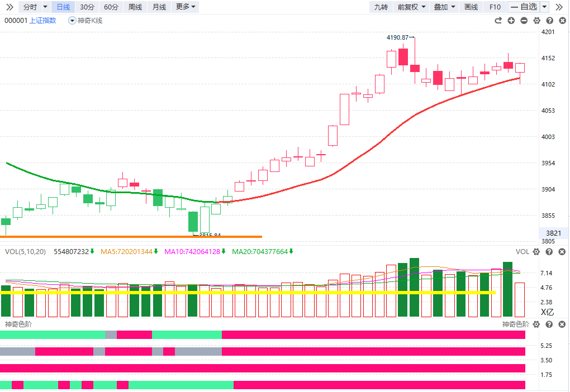
Task: Expand right panel with double chevron
Action: click(x=559, y=7)
